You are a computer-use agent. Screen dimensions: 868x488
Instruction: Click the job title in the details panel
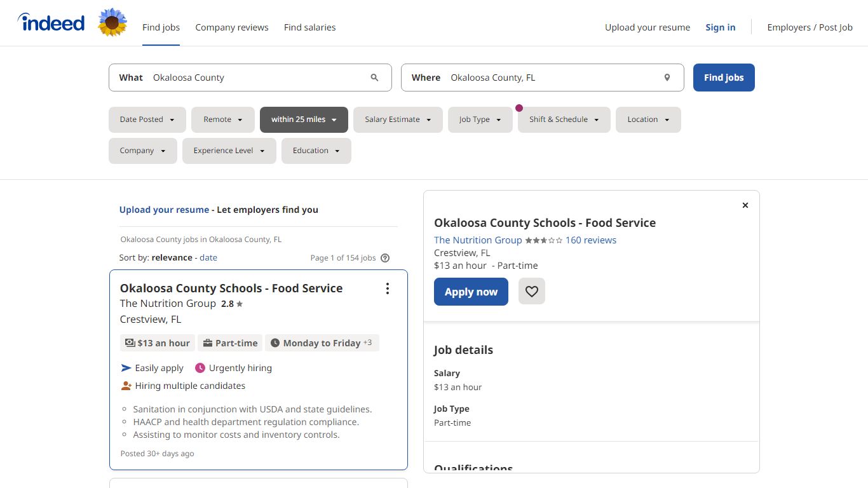[545, 223]
